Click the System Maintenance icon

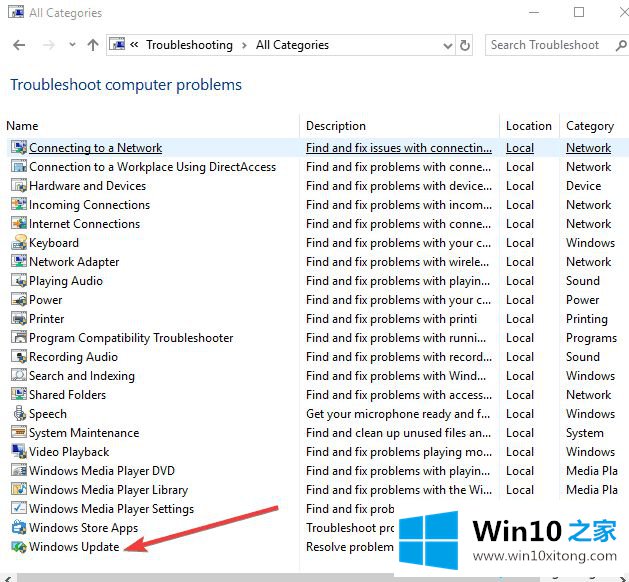[x=19, y=432]
